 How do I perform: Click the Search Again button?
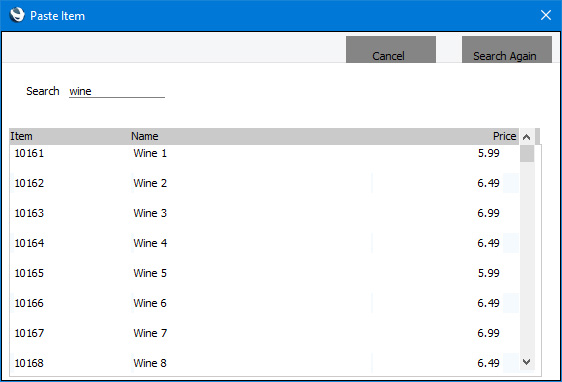pos(506,49)
